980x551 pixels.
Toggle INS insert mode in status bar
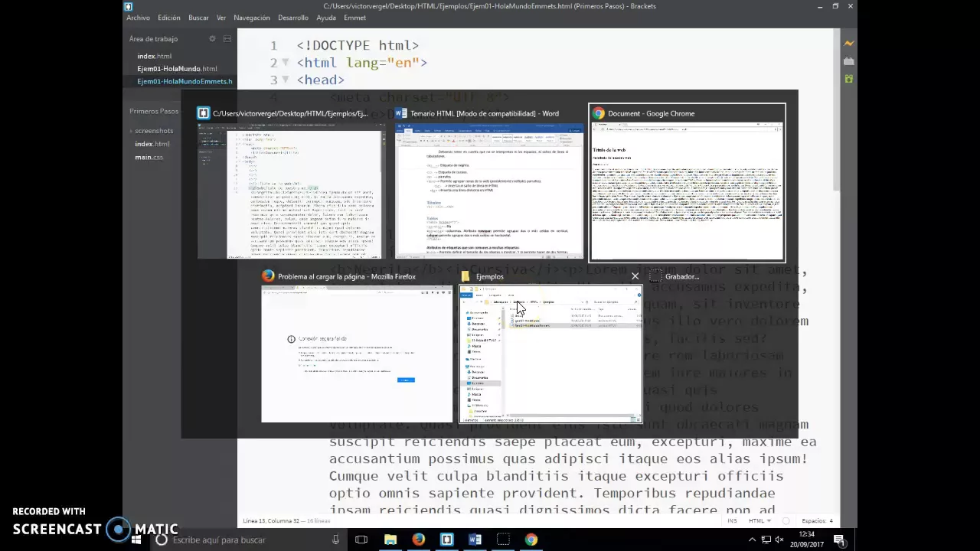tap(732, 520)
